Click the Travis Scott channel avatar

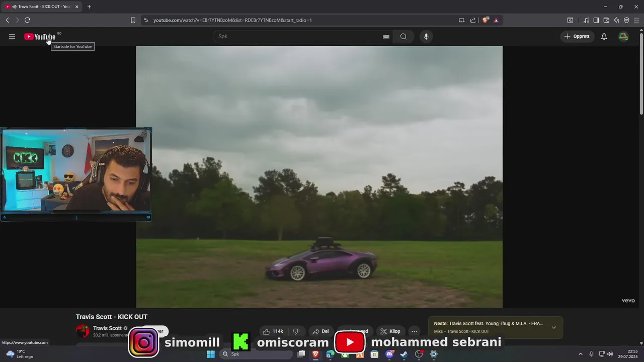pyautogui.click(x=83, y=331)
